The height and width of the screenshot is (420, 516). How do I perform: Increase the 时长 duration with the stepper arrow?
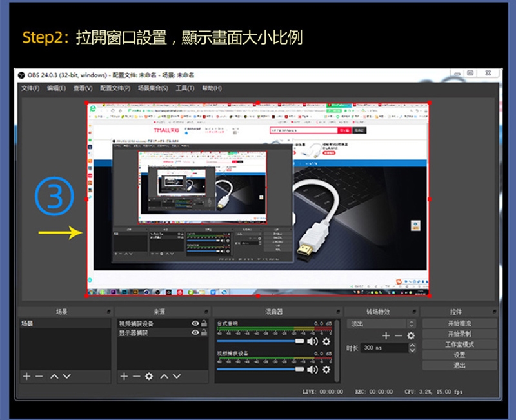pyautogui.click(x=412, y=345)
